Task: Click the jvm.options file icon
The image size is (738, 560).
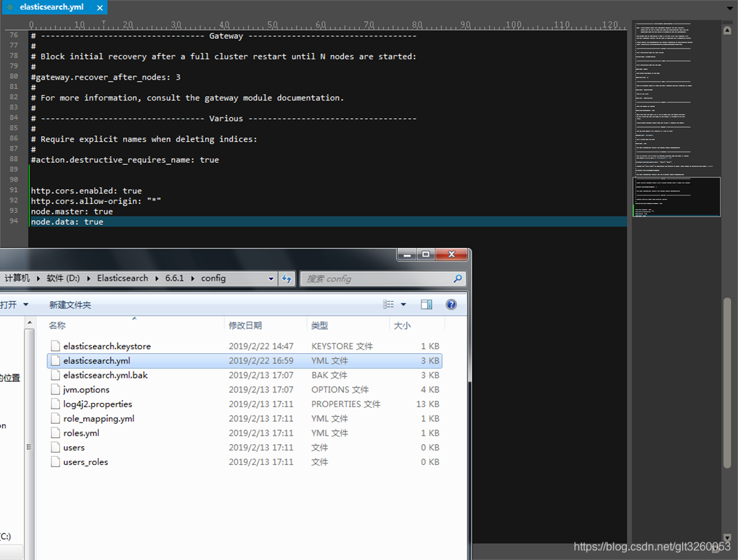Action: click(x=55, y=390)
